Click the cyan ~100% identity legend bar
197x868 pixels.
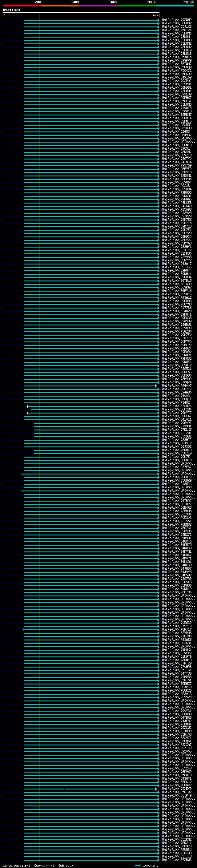[x=175, y=6]
